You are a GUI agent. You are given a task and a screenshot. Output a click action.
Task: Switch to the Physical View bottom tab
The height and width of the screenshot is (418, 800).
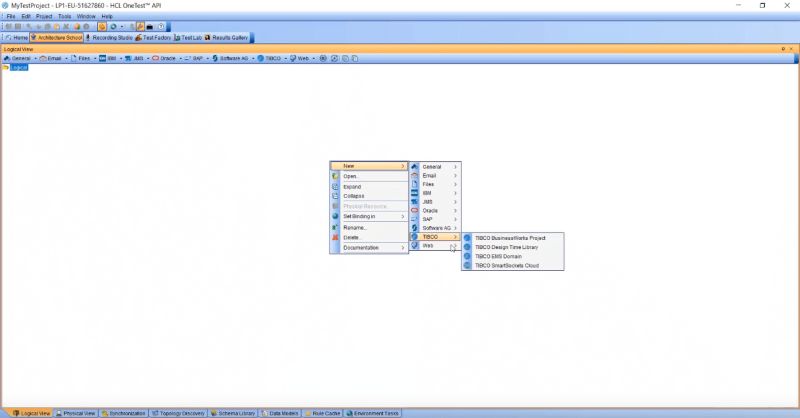tap(76, 413)
